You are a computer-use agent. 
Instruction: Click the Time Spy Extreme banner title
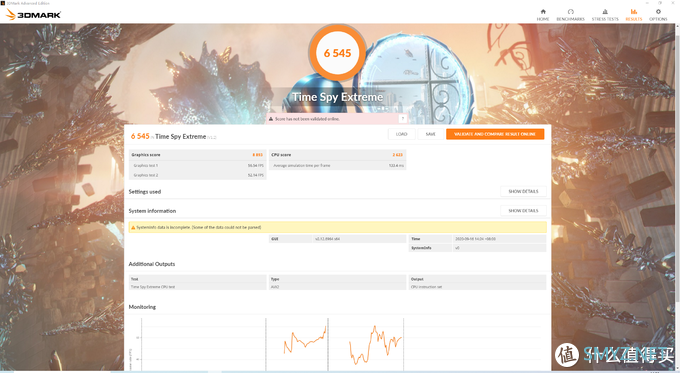pos(337,97)
